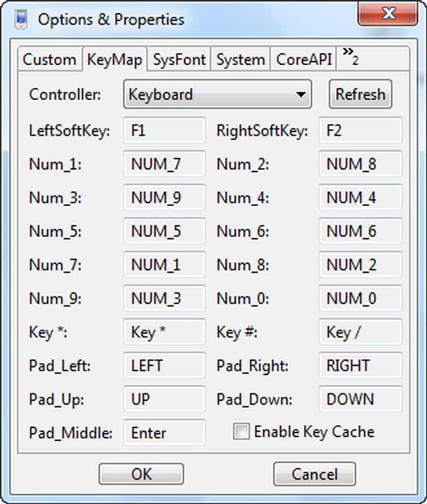Select the Pad_Down field showing DOWN
Viewport: 427px width, 504px height.
pyautogui.click(x=360, y=399)
